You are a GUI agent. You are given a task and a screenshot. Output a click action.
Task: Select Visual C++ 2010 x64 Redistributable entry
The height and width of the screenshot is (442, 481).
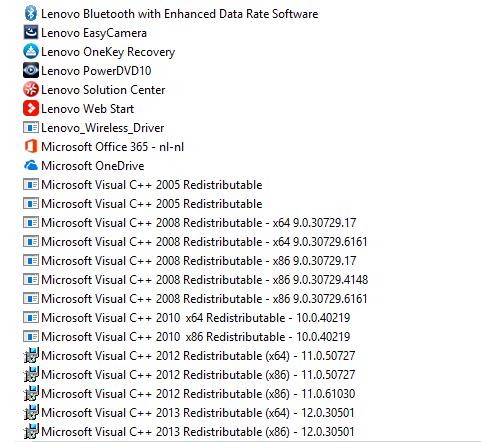196,318
